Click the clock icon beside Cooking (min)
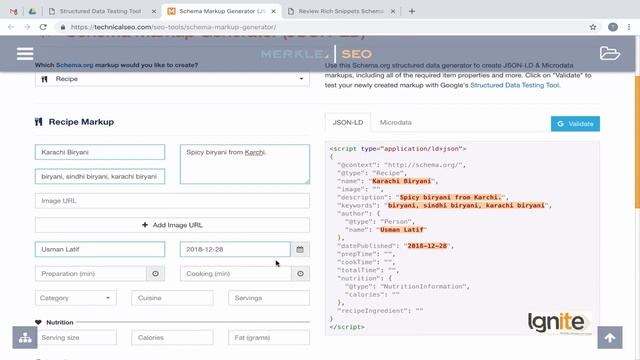The width and height of the screenshot is (640, 360). pyautogui.click(x=300, y=273)
